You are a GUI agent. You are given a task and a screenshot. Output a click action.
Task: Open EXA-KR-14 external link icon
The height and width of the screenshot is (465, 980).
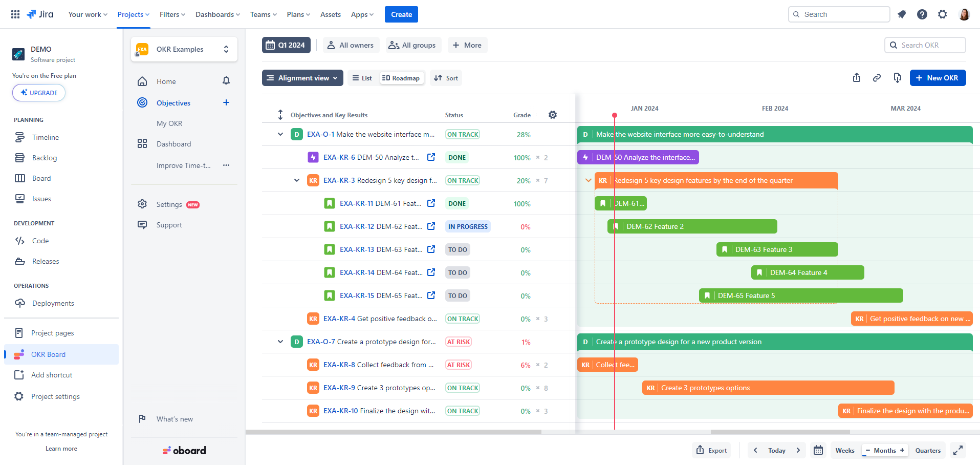point(431,272)
